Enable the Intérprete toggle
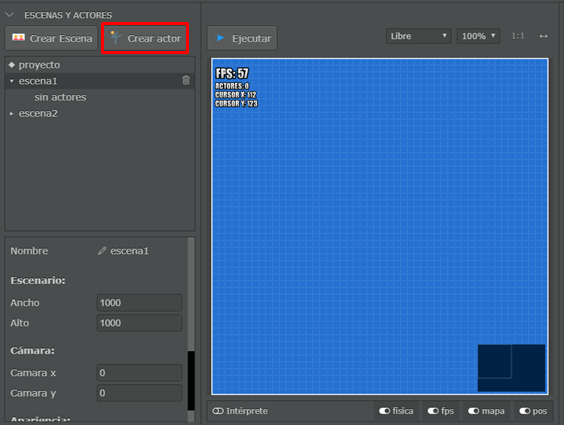This screenshot has width=564, height=425. point(240,411)
